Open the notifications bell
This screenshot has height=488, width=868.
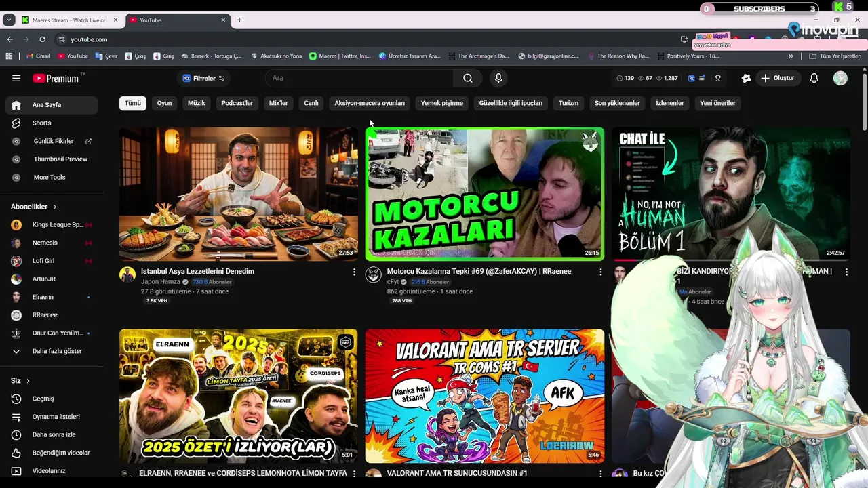[814, 78]
